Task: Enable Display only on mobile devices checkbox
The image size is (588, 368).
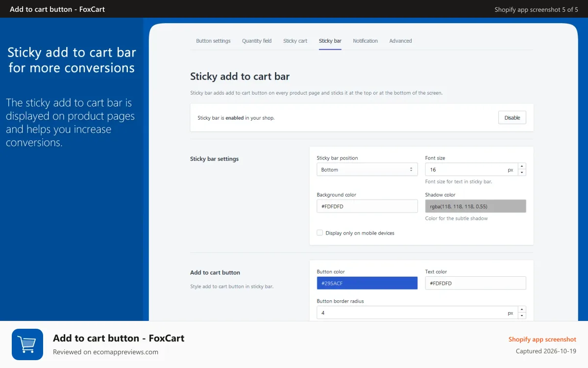Action: point(319,233)
